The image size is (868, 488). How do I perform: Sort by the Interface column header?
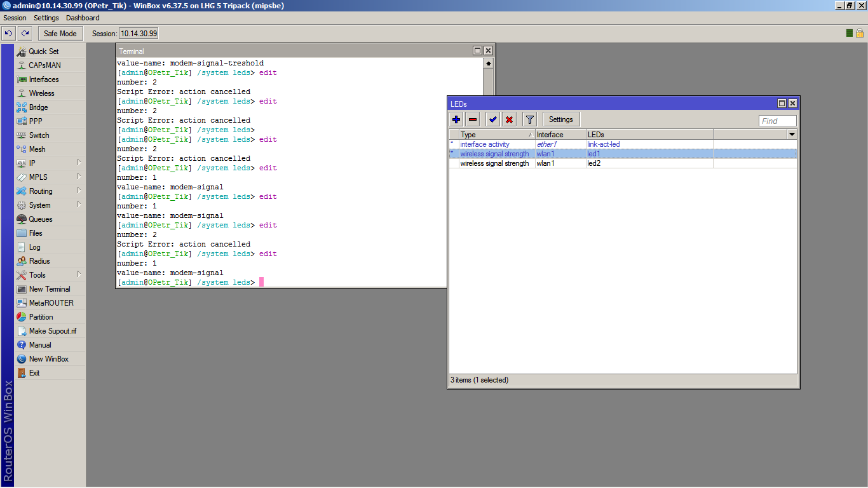pos(560,135)
